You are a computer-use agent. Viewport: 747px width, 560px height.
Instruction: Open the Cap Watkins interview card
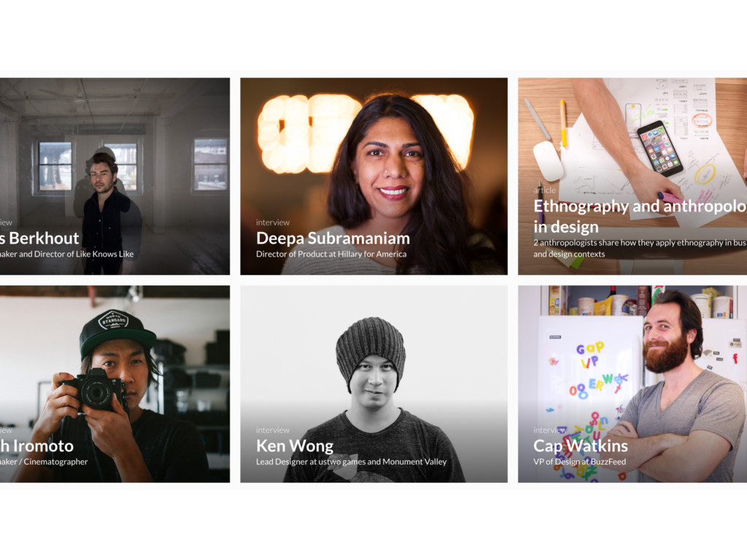(x=632, y=384)
